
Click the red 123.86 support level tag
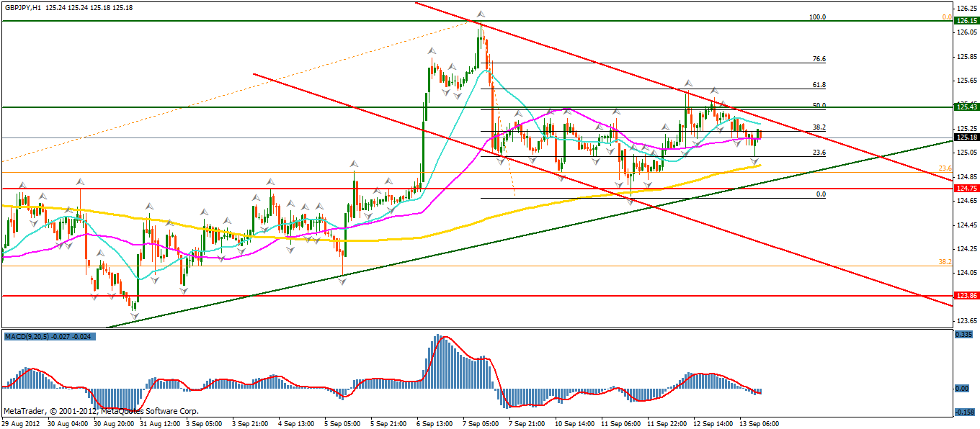click(965, 296)
